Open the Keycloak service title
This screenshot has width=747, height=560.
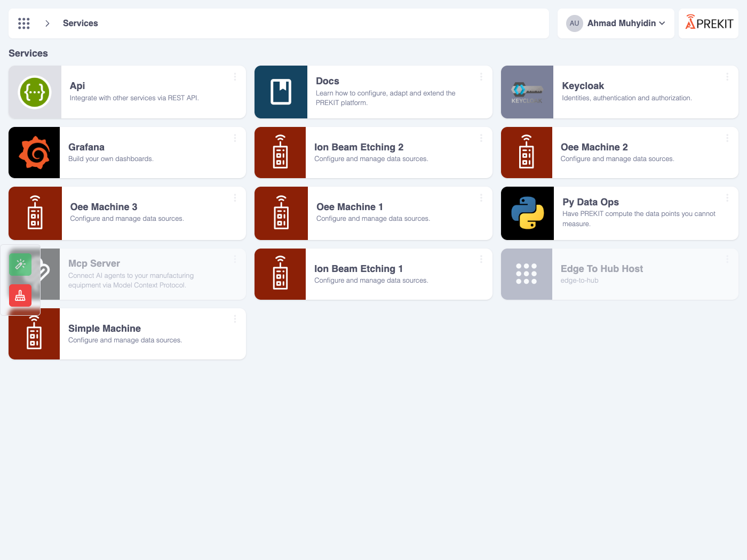[583, 86]
